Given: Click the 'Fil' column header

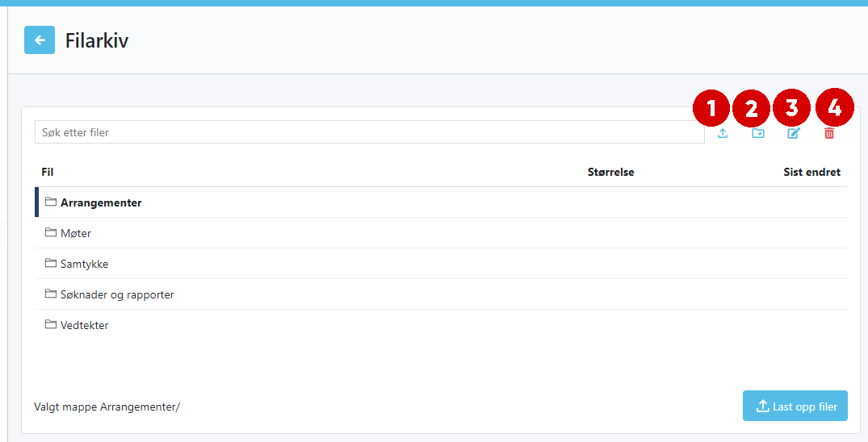Looking at the screenshot, I should 48,172.
